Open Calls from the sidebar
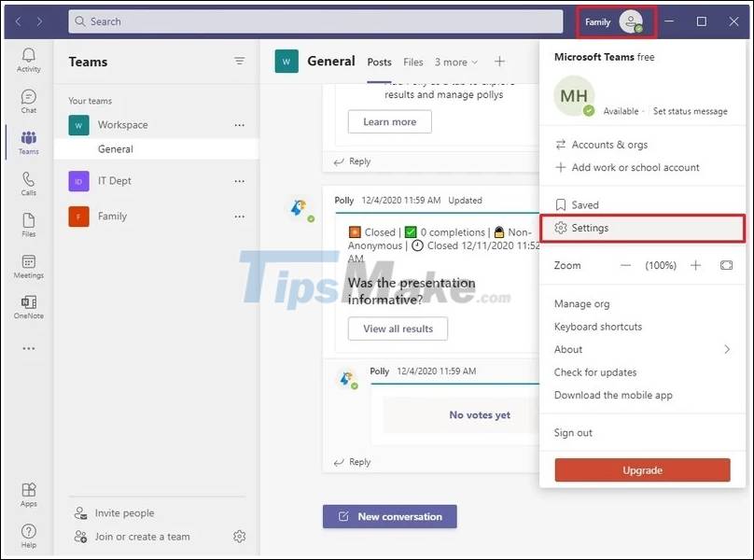The image size is (754, 560). pyautogui.click(x=28, y=184)
